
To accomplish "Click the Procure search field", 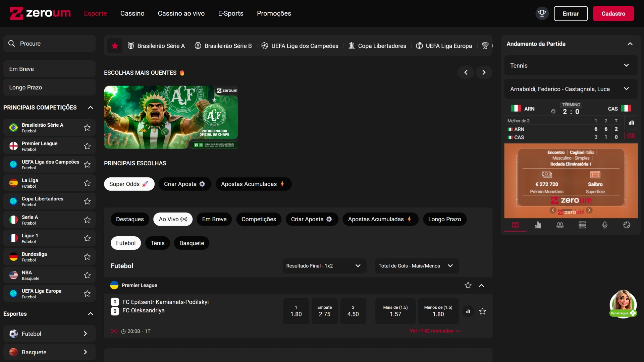I will coord(49,44).
